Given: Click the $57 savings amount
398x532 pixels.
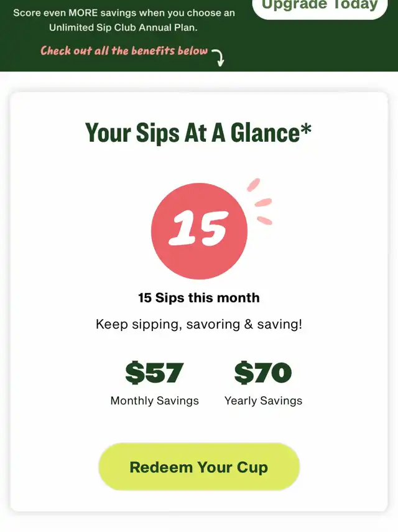Looking at the screenshot, I should click(x=154, y=373).
